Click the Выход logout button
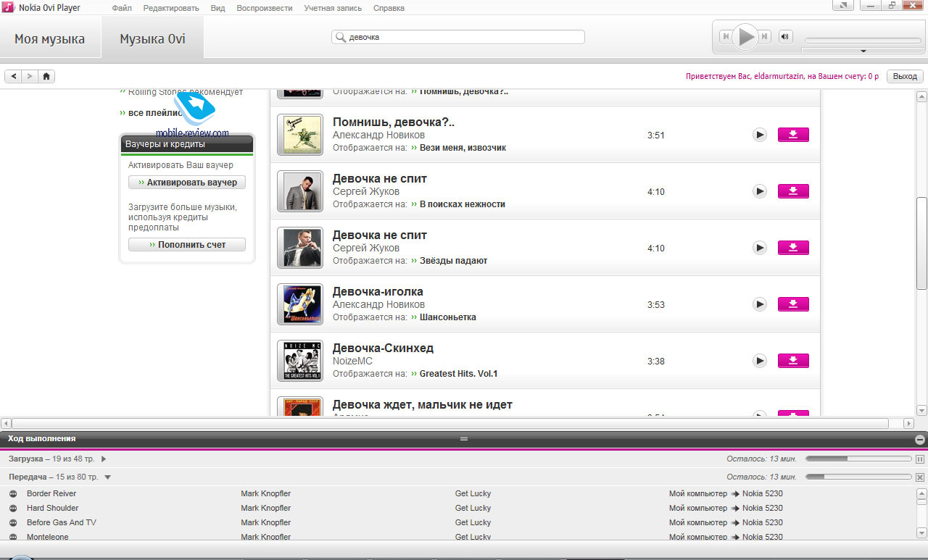 [905, 76]
